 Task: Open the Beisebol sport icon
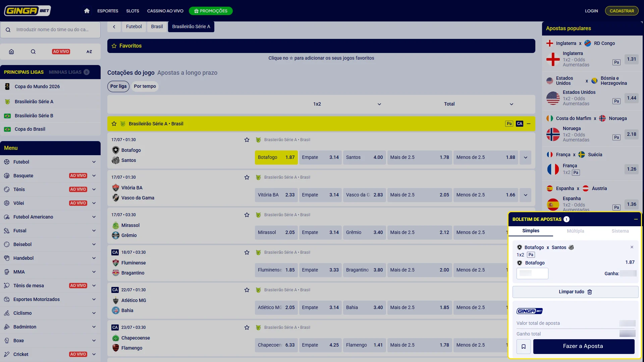pos(7,244)
